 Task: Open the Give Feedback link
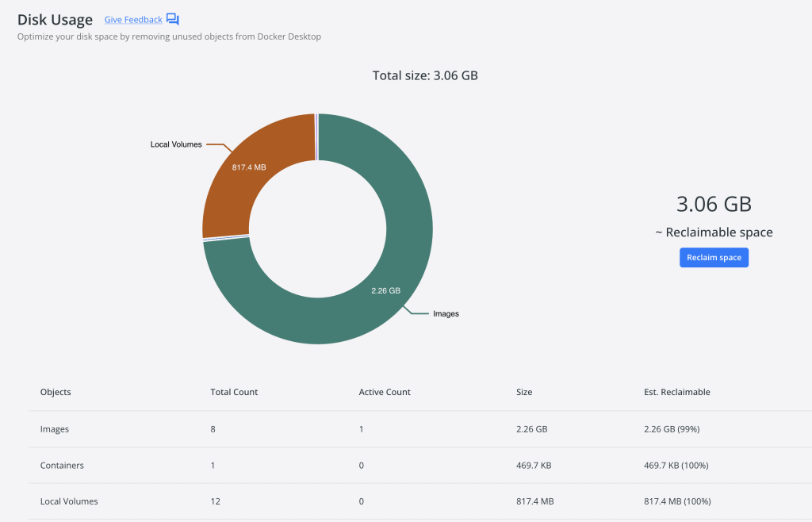pos(132,20)
